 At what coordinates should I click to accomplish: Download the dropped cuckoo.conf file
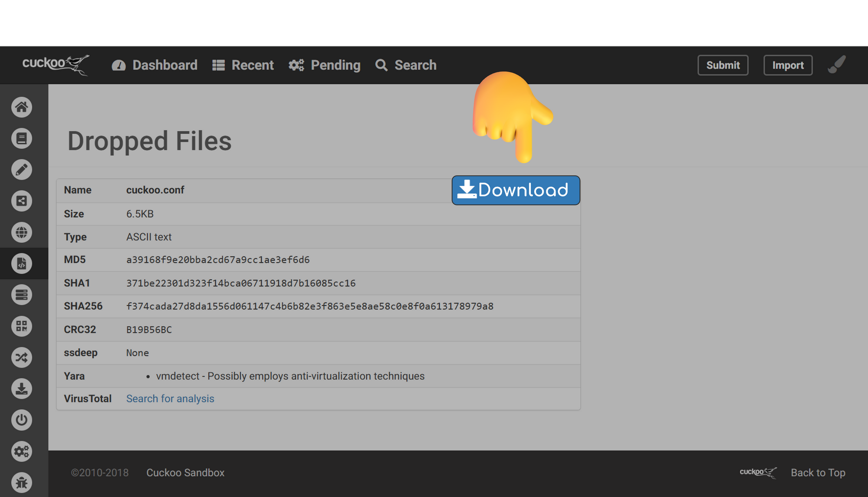516,190
